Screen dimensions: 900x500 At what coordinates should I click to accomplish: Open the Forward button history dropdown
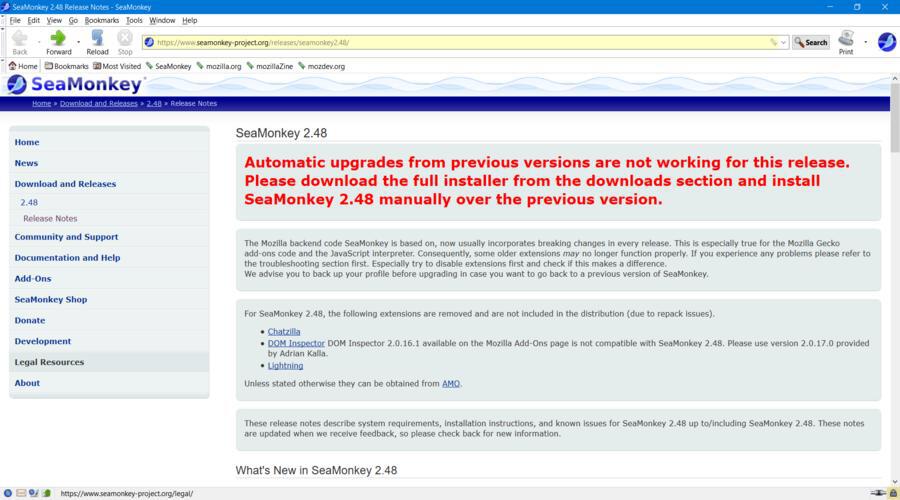click(78, 42)
